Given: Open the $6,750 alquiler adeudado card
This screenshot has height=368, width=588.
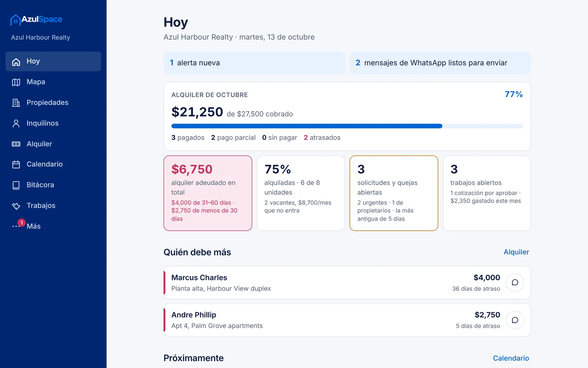Looking at the screenshot, I should (208, 193).
